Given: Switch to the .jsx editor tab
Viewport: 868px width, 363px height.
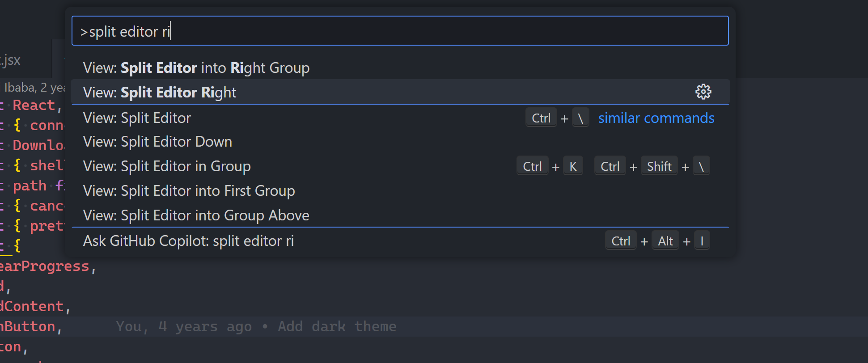Looking at the screenshot, I should (11, 60).
